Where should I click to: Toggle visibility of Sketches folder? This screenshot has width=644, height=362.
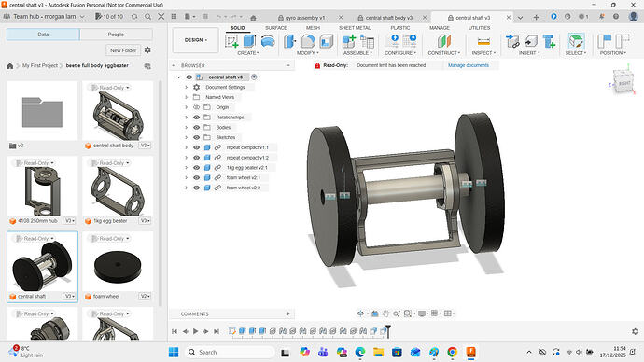click(196, 137)
